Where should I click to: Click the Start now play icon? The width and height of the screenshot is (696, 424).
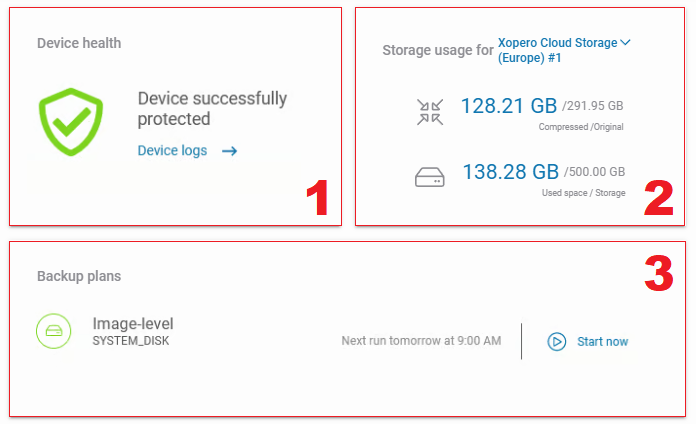click(557, 342)
